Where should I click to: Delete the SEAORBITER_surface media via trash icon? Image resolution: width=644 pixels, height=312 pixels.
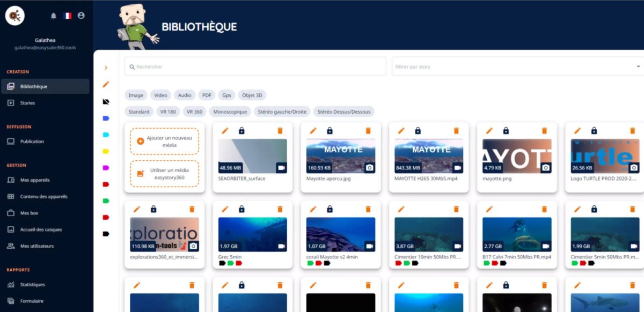pyautogui.click(x=280, y=131)
